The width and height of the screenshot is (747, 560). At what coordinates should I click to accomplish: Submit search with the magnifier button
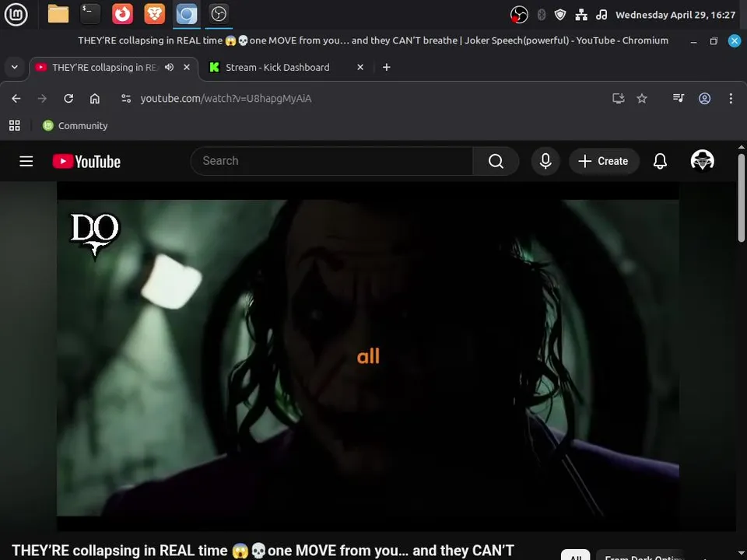click(496, 161)
